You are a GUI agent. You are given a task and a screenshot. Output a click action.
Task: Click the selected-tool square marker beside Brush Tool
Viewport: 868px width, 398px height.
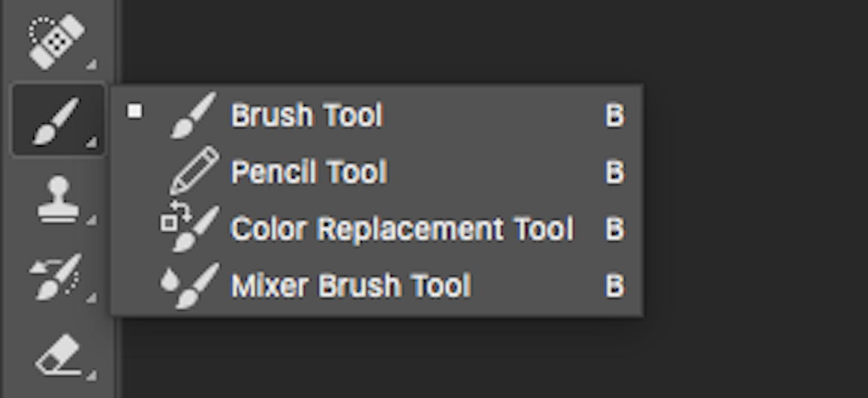click(134, 111)
